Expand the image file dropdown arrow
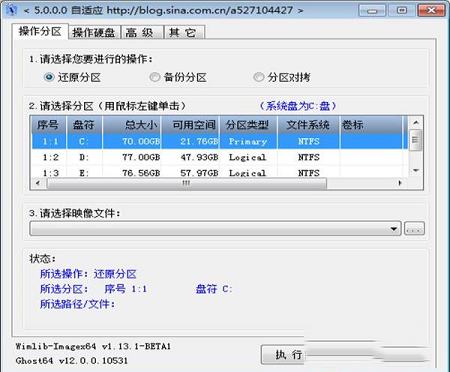 [394, 229]
